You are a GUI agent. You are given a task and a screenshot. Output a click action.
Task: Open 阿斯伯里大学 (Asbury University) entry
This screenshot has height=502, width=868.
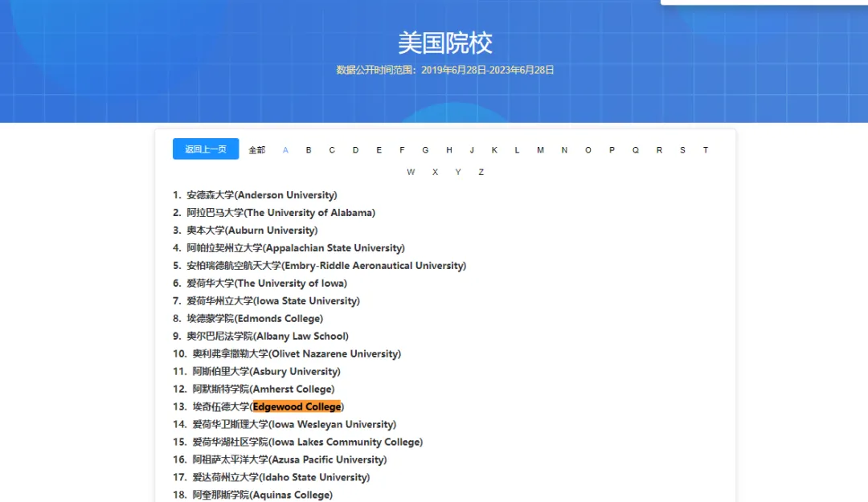[266, 371]
